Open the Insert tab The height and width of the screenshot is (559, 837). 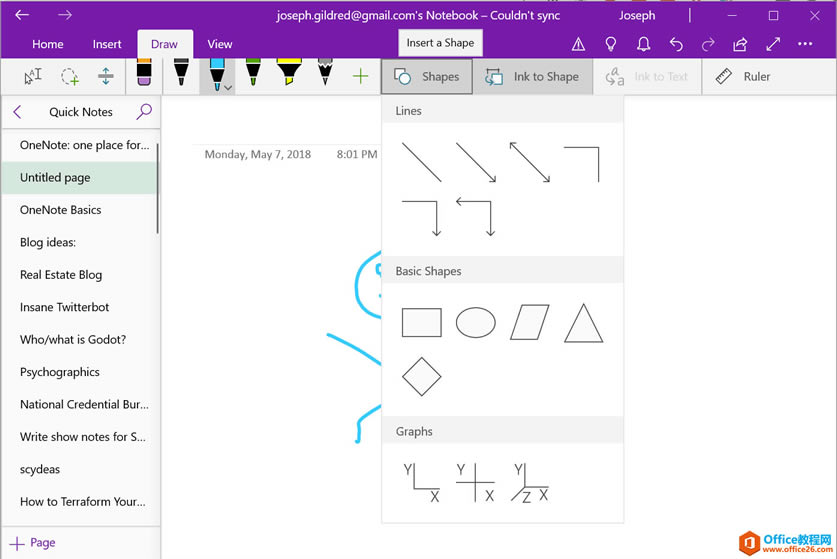click(x=107, y=44)
